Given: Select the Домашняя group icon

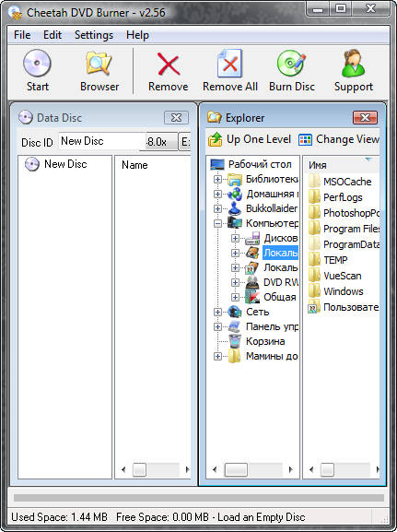Looking at the screenshot, I should pos(235,194).
